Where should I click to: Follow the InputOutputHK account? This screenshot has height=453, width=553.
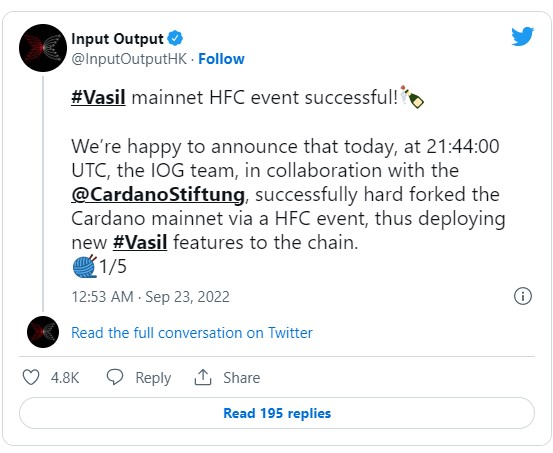click(221, 59)
